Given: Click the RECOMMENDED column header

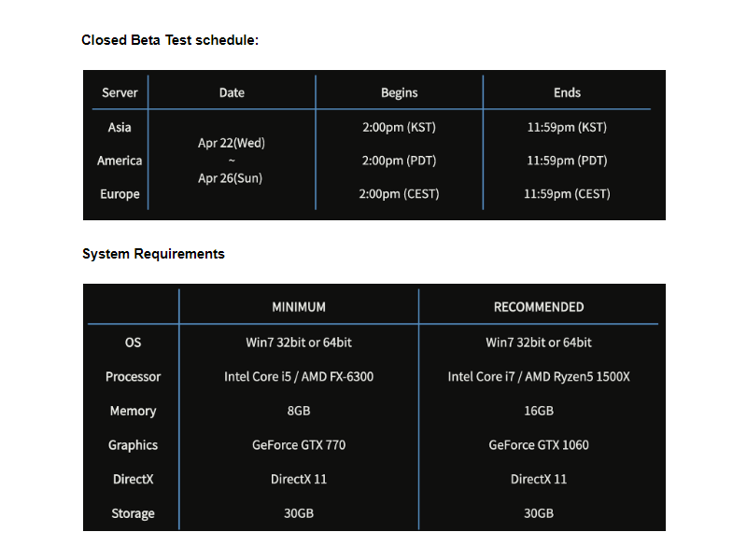Looking at the screenshot, I should click(x=539, y=307).
